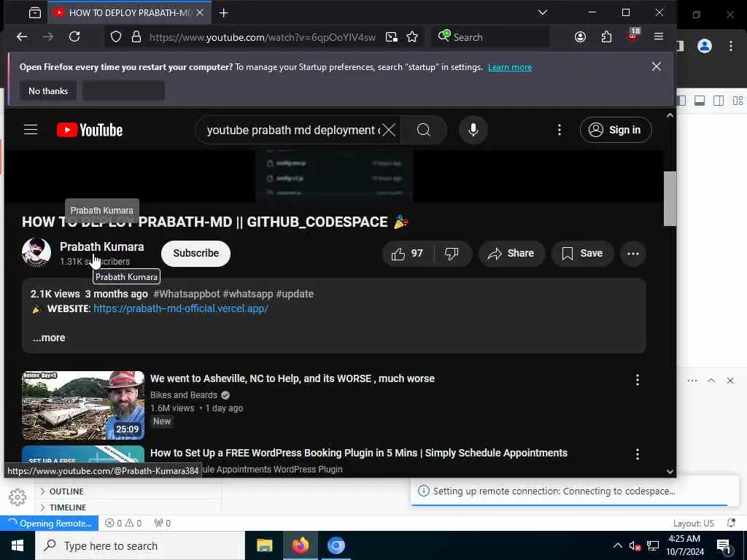This screenshot has width=747, height=560.
Task: Open Firefox tracking protection shield
Action: [116, 36]
